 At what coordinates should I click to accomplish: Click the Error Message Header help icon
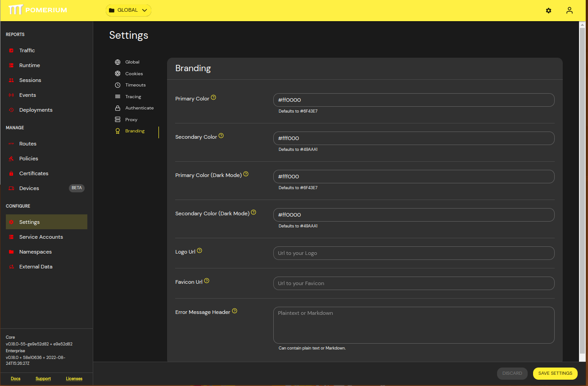tap(235, 311)
